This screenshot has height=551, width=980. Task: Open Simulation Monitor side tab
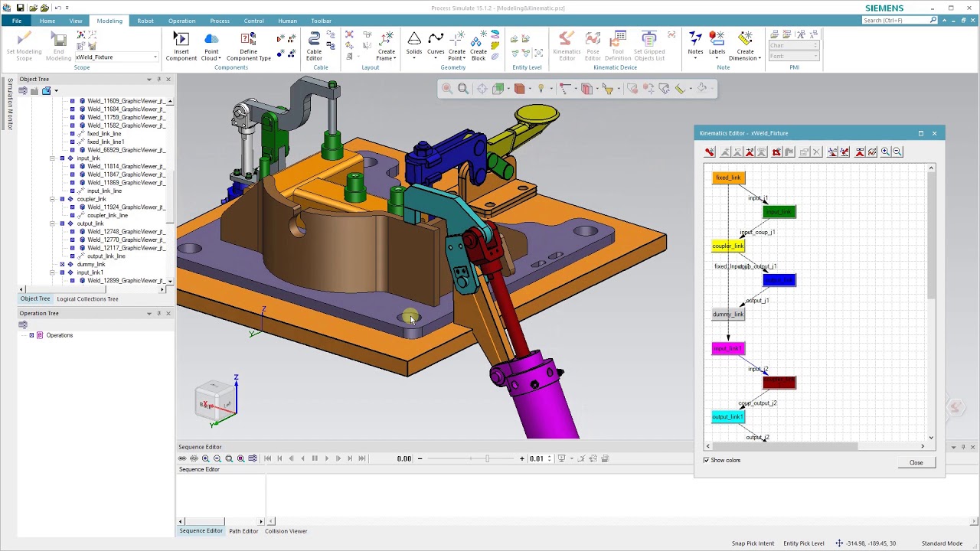coord(9,103)
